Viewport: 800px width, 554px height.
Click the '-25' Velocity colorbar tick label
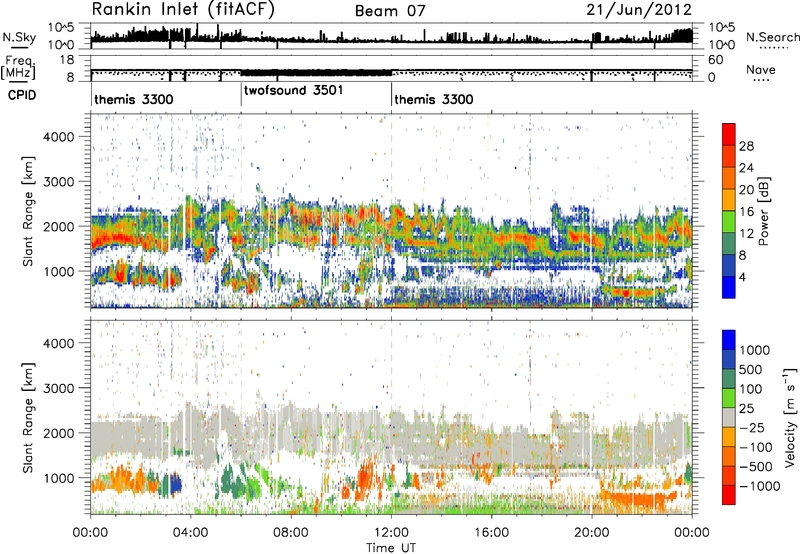click(x=753, y=428)
